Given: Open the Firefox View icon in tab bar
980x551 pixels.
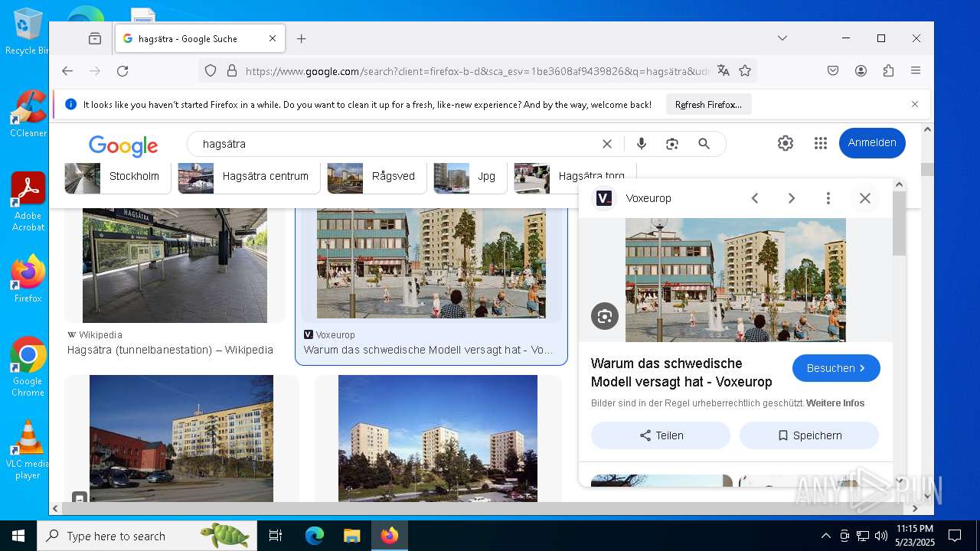Looking at the screenshot, I should click(95, 38).
